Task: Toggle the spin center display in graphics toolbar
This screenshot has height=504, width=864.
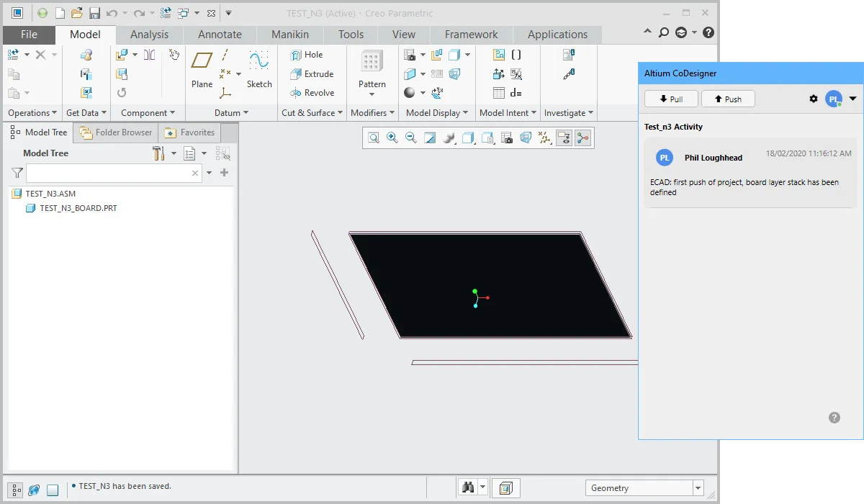Action: coord(582,138)
